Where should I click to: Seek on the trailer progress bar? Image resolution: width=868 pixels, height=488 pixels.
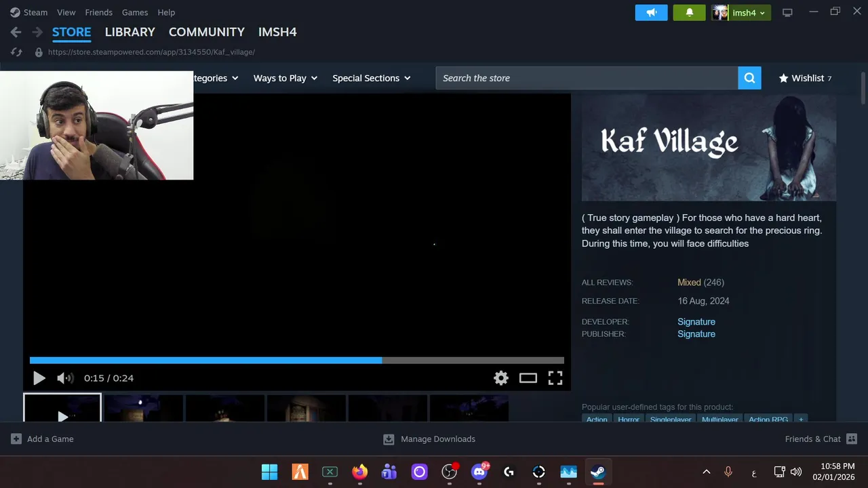pos(297,361)
